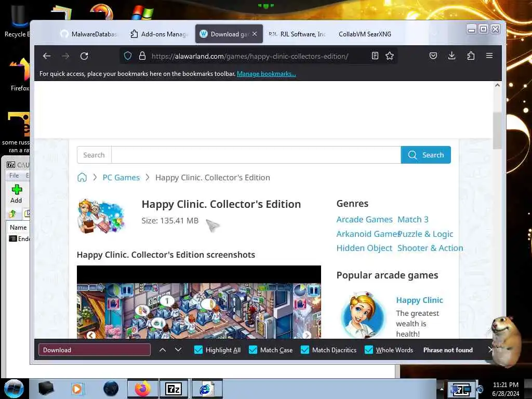Show hidden system tray icons
532x399 pixels.
pyautogui.click(x=442, y=389)
